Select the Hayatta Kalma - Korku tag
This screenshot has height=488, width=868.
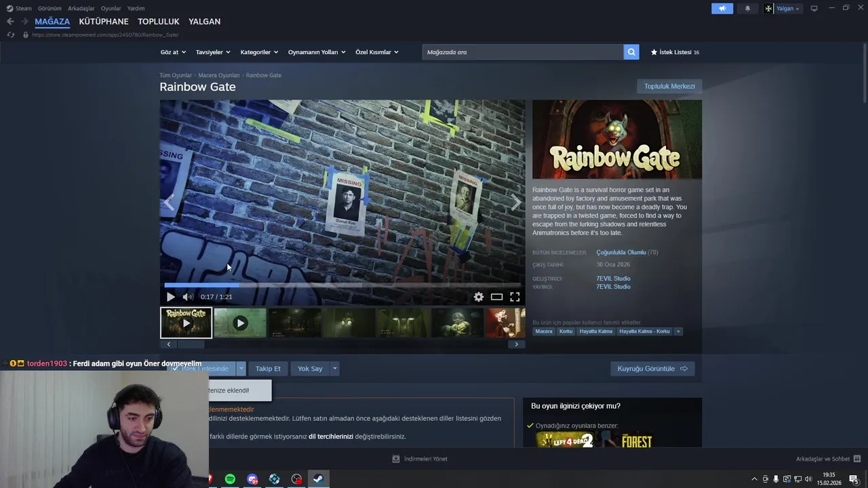tap(644, 331)
